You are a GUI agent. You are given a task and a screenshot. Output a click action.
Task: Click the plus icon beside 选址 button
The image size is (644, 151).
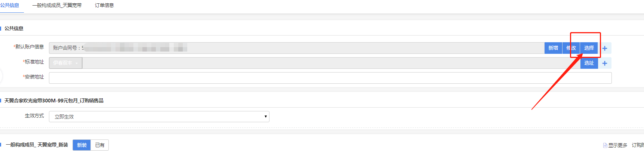605,63
